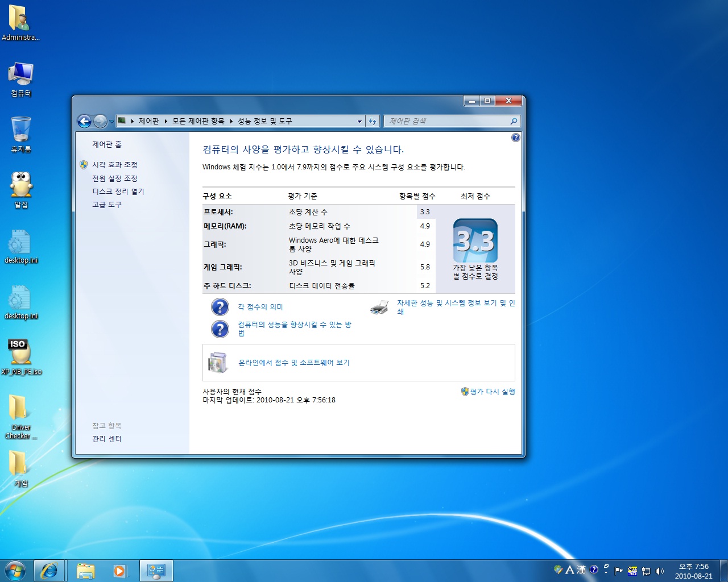The image size is (728, 582).
Task: Open the recent pages dropdown arrow
Action: click(x=112, y=122)
